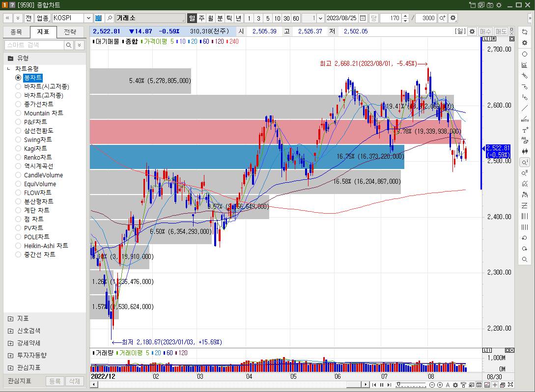Image resolution: width=535 pixels, height=392 pixels.
Task: Expand the 강세약세 tree section
Action: (11, 343)
